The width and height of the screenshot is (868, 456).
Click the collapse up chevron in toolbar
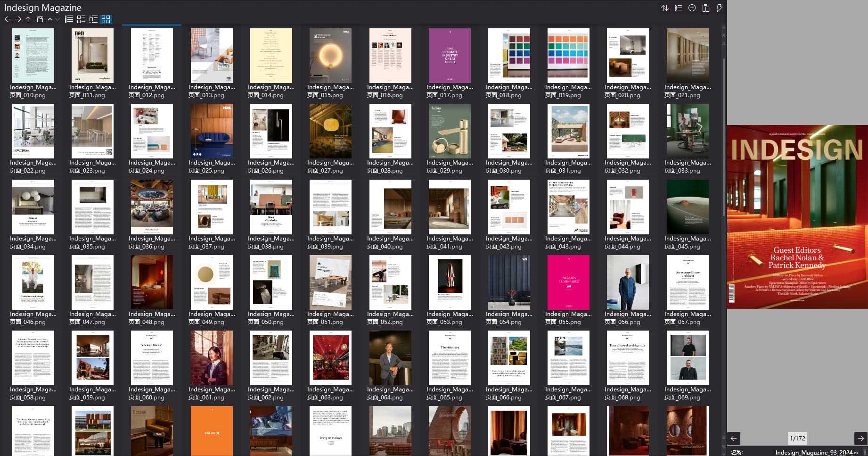coord(49,19)
